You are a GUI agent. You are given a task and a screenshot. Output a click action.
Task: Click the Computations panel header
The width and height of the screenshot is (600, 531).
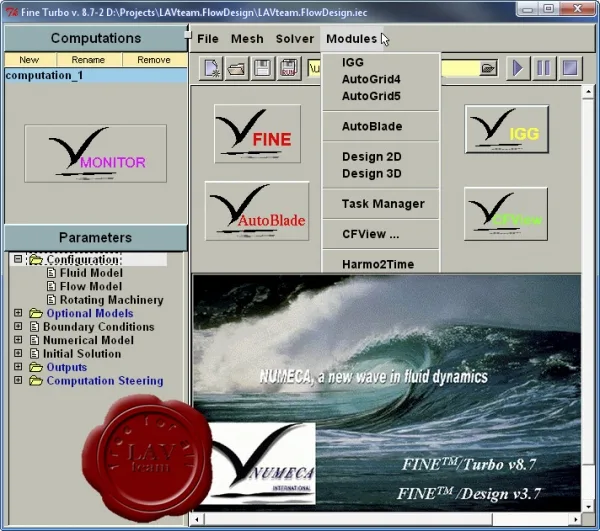tap(96, 38)
